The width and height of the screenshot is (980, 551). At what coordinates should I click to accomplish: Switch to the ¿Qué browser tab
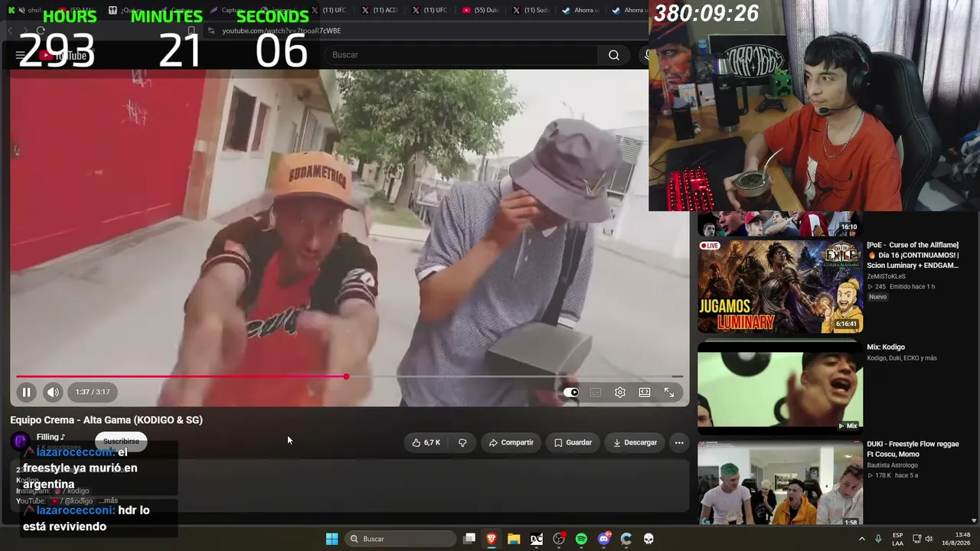[x=126, y=10]
